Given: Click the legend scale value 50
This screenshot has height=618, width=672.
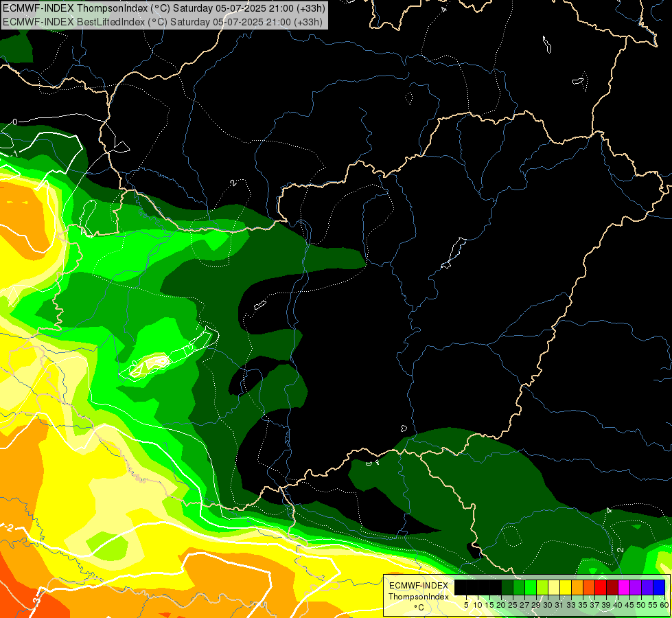Looking at the screenshot, I should [641, 605].
